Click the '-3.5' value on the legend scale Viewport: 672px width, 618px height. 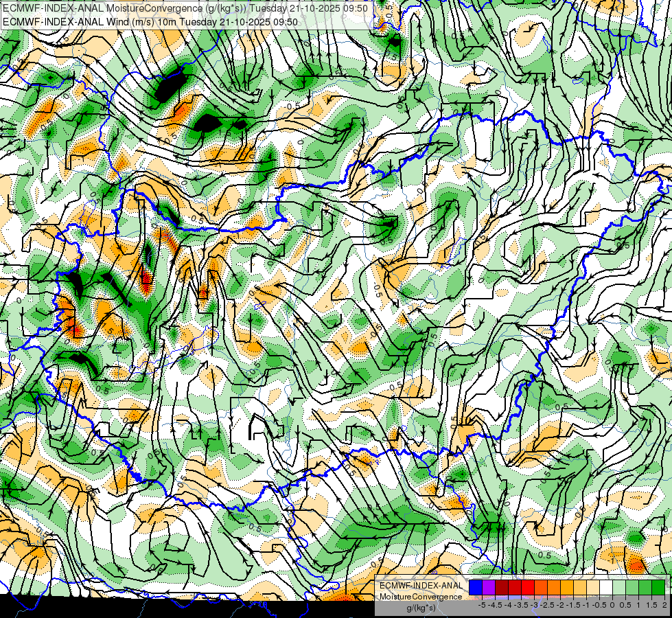click(x=521, y=605)
